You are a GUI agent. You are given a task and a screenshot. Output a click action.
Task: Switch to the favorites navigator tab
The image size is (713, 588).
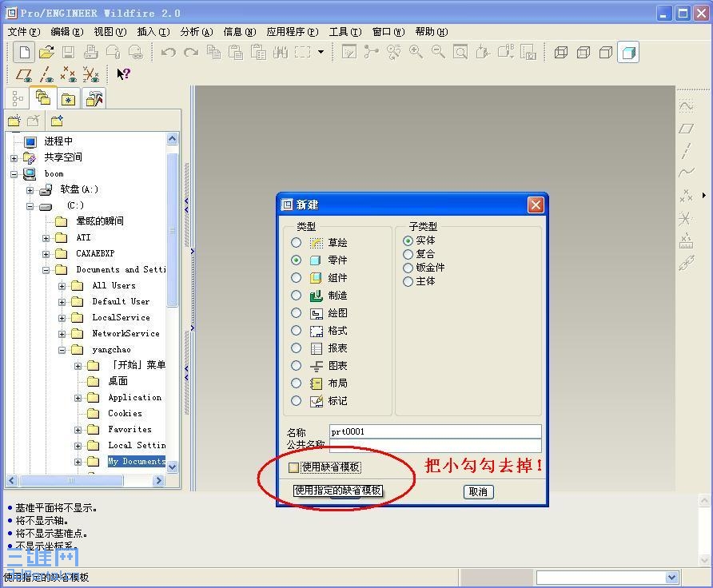tap(69, 98)
